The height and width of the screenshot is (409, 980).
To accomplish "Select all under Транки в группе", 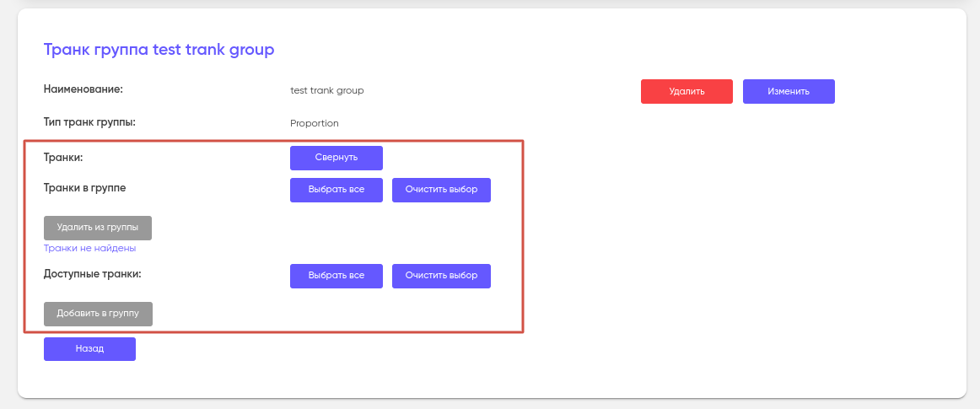I will click(x=337, y=190).
